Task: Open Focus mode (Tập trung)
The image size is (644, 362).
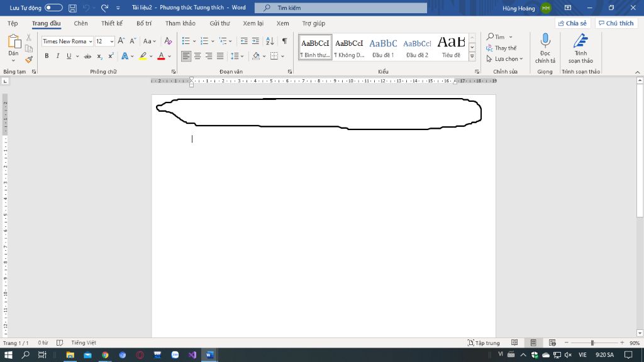Action: click(x=484, y=343)
